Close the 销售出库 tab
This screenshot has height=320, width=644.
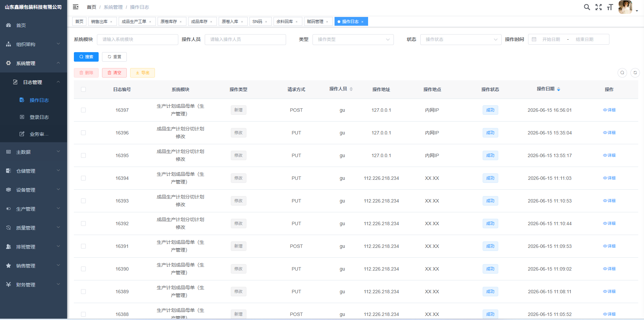[x=111, y=22]
